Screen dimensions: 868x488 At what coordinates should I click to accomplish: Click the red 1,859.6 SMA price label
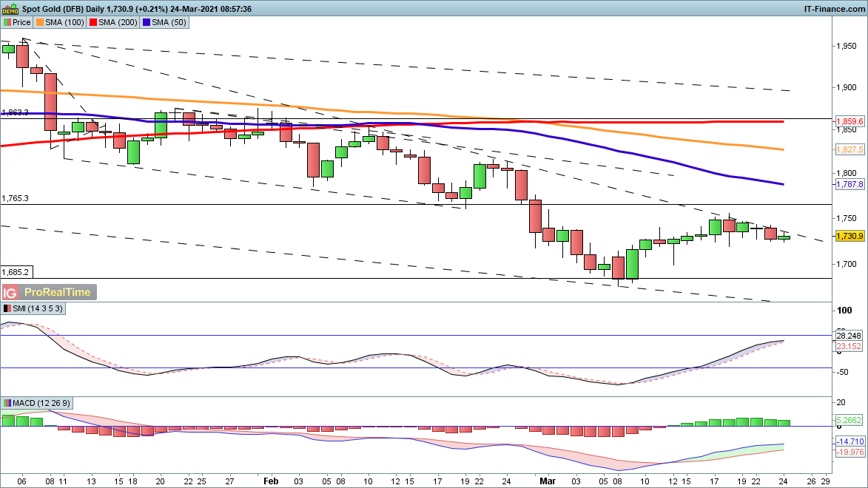coord(850,121)
